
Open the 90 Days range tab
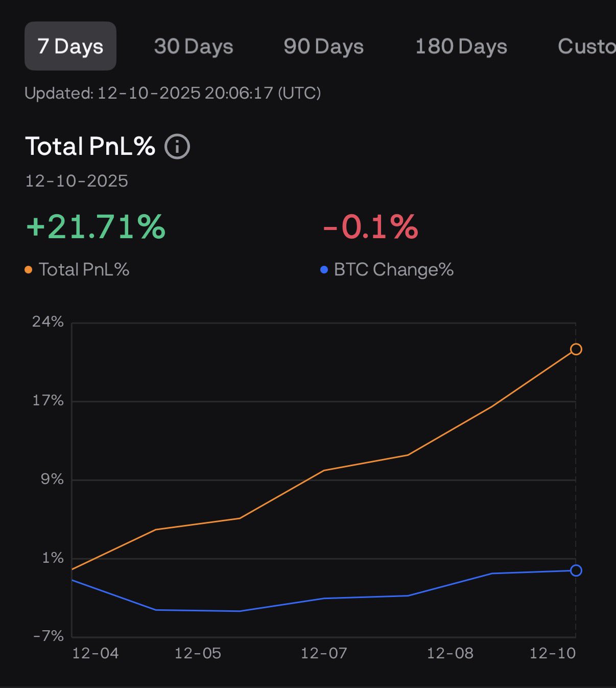point(324,47)
